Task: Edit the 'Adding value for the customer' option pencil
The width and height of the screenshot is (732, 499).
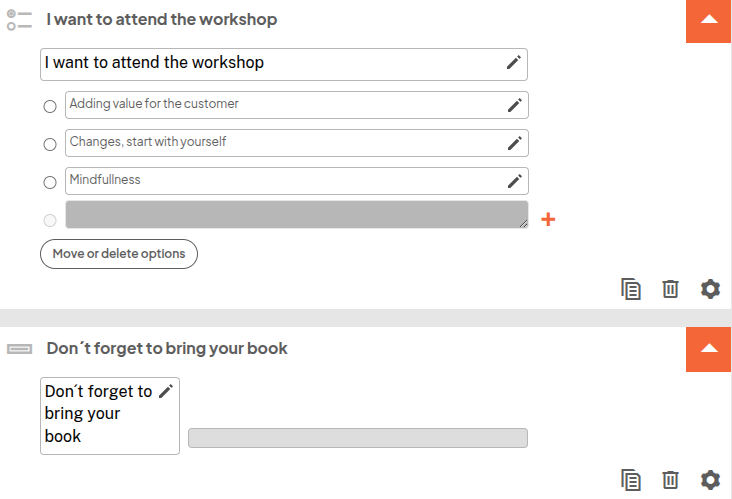Action: pos(514,105)
